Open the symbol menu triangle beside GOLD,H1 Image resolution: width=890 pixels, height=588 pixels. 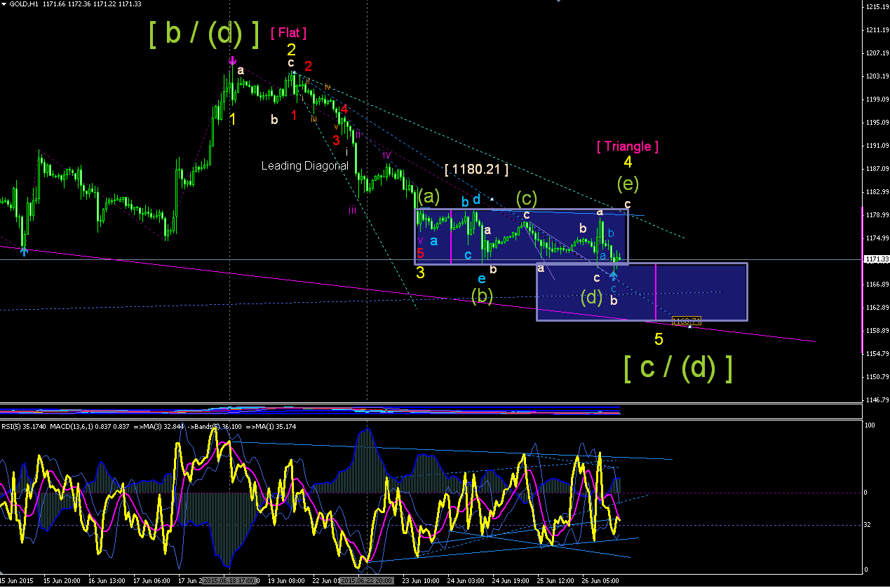4,4
